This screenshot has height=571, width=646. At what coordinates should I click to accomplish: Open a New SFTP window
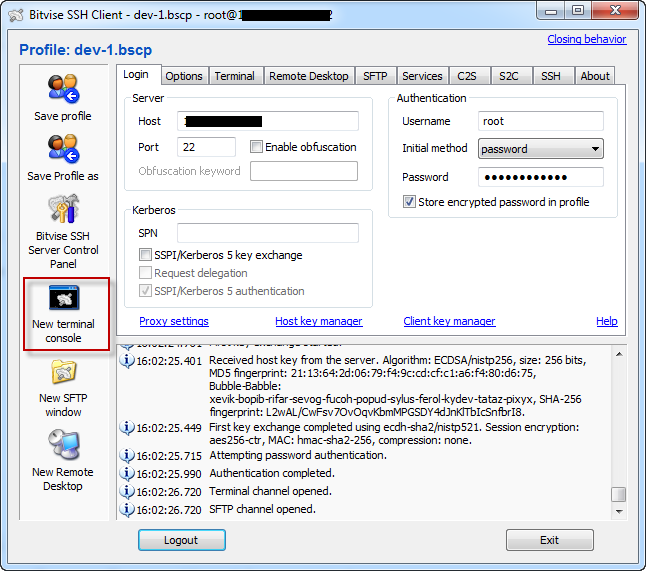pos(63,388)
